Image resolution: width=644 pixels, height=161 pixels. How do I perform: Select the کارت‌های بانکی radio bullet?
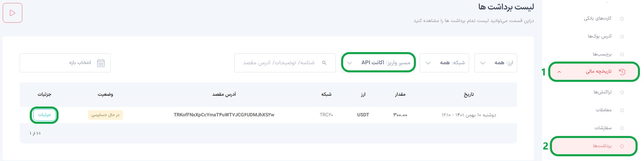(622, 19)
